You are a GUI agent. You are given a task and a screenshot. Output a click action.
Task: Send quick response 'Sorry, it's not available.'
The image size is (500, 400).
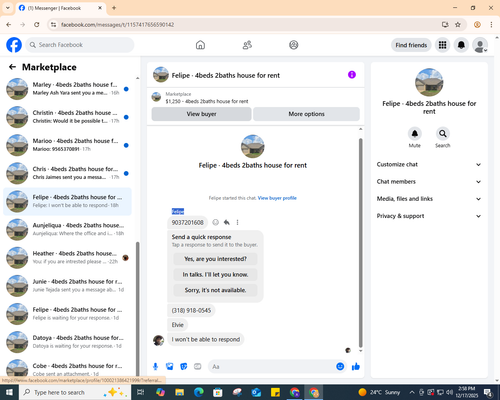point(215,290)
